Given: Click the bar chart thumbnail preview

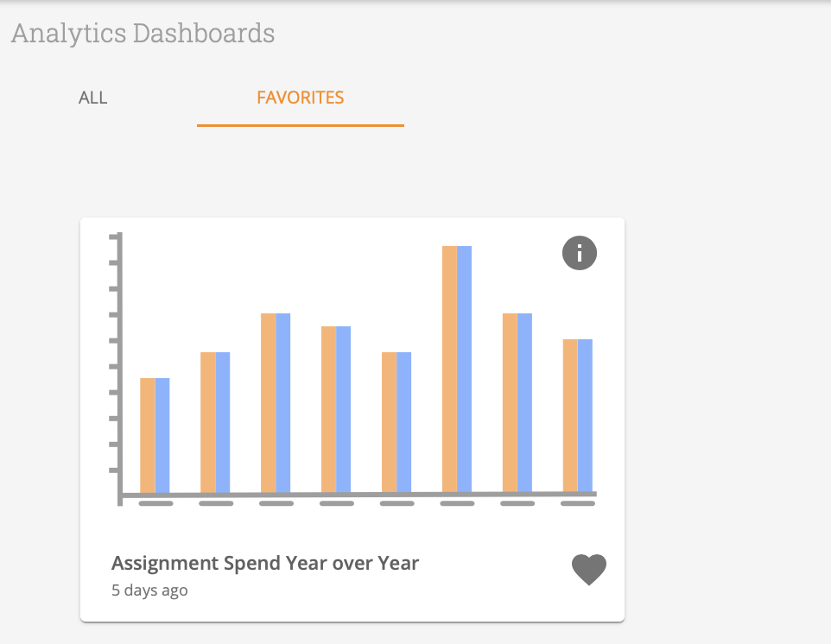Looking at the screenshot, I should (x=352, y=371).
